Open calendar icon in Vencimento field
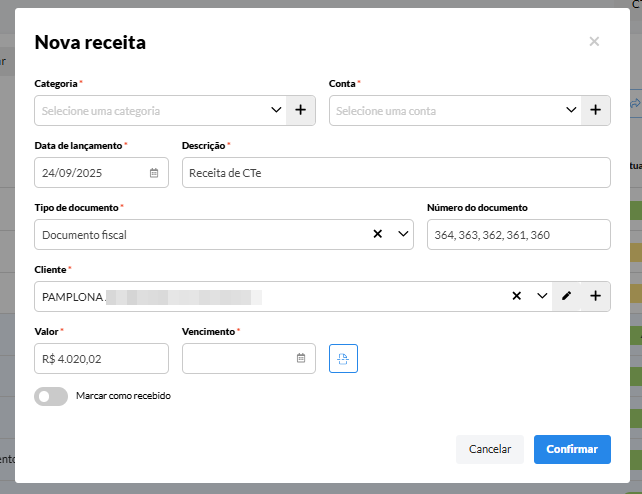Screen dimensions: 642x494 click(x=301, y=358)
